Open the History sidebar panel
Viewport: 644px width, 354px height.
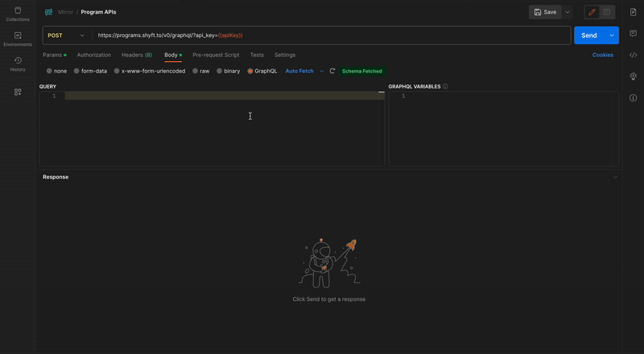tap(18, 64)
